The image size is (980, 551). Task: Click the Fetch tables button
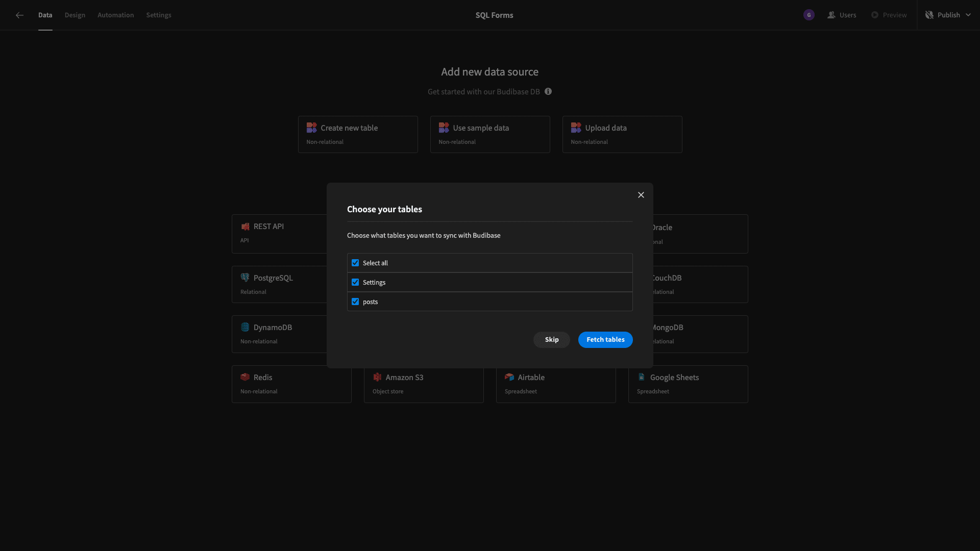pyautogui.click(x=605, y=340)
